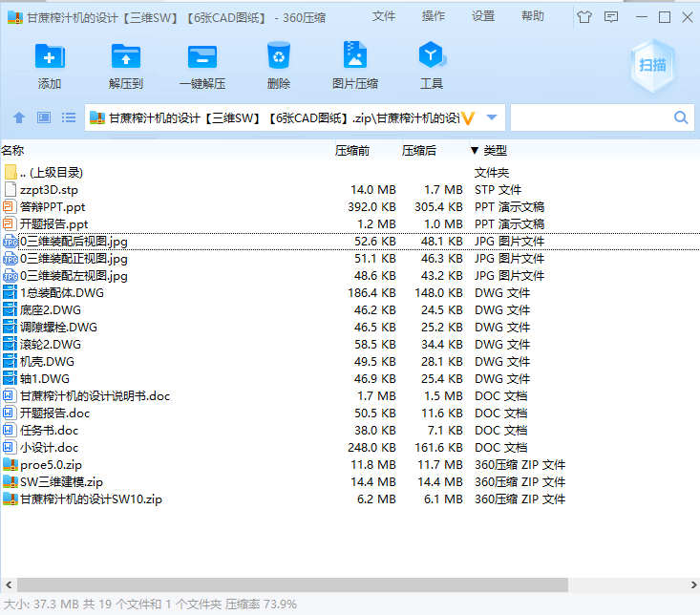Sort by the 压缩后 column header
This screenshot has width=700, height=615.
418,150
